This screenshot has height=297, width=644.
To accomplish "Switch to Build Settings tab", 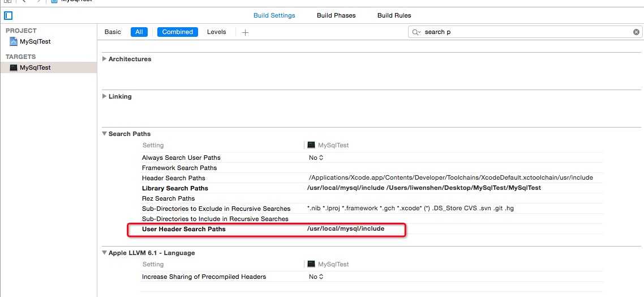I will (274, 16).
